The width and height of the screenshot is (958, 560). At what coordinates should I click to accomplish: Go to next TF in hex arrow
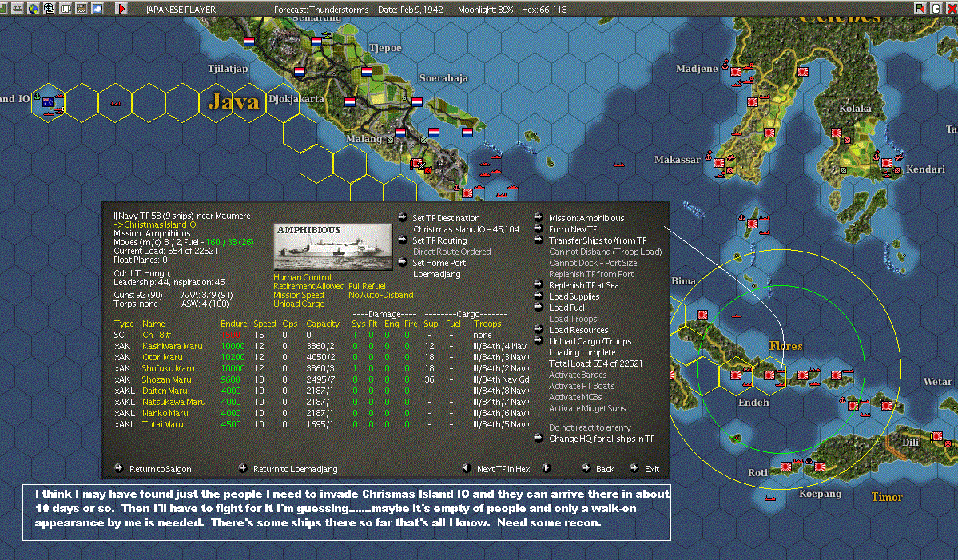[547, 468]
